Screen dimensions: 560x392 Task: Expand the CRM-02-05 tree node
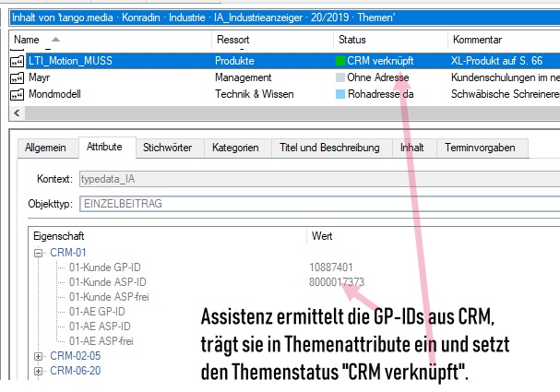tap(39, 355)
